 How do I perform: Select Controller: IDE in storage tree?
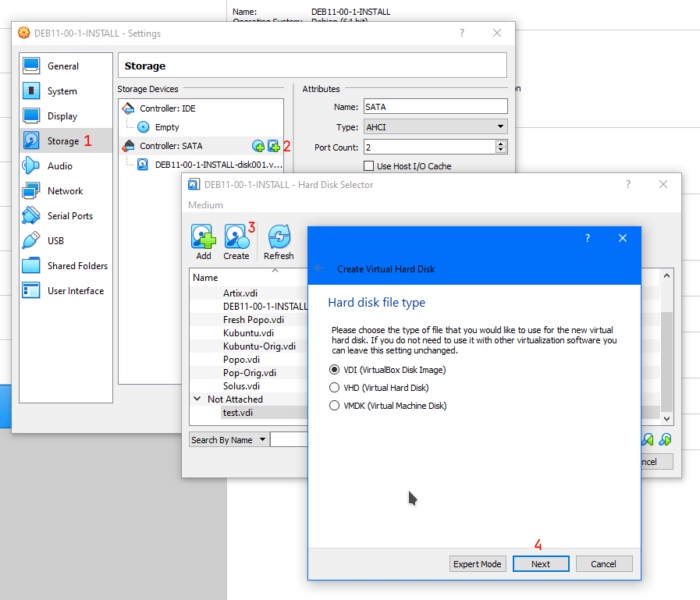tap(201, 108)
